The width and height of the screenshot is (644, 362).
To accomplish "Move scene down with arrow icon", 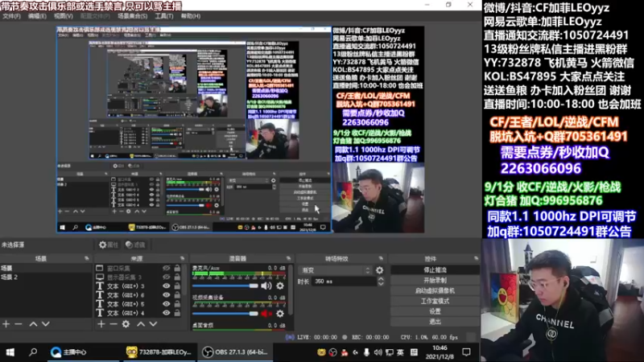I will (x=46, y=324).
